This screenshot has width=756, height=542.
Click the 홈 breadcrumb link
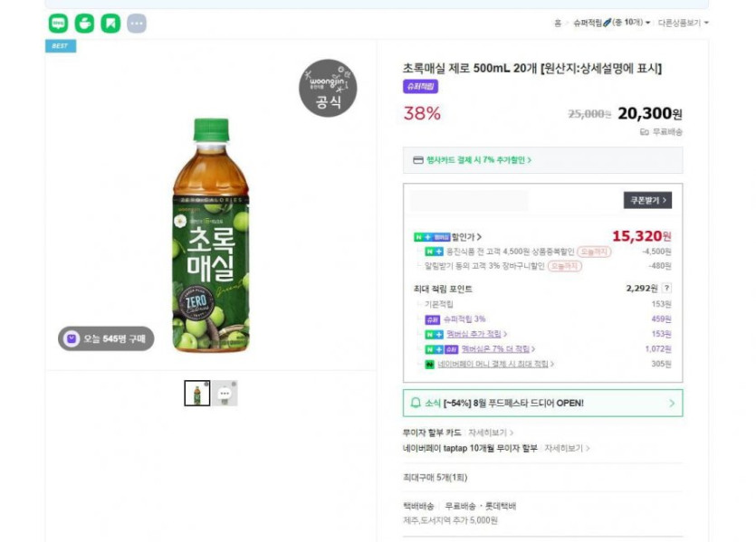click(x=558, y=23)
